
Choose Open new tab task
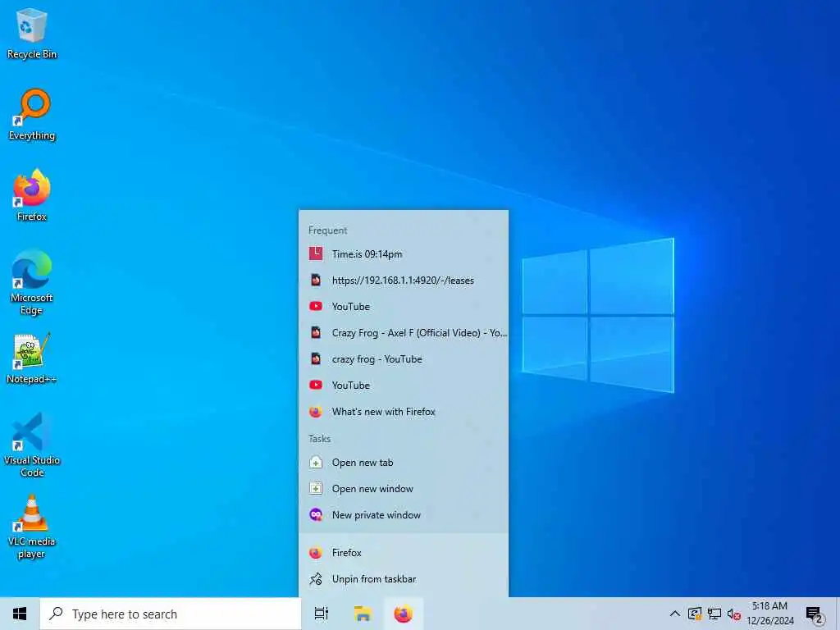point(404,463)
